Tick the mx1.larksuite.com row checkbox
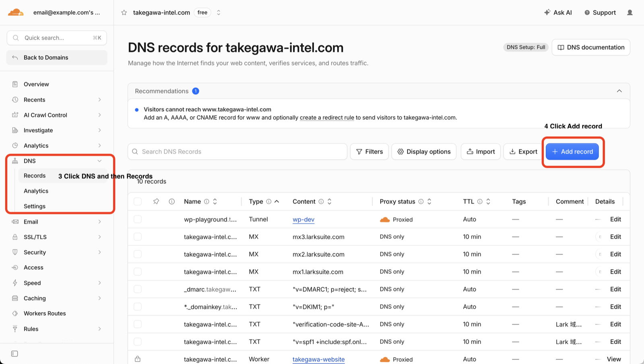This screenshot has width=644, height=364. tap(138, 271)
